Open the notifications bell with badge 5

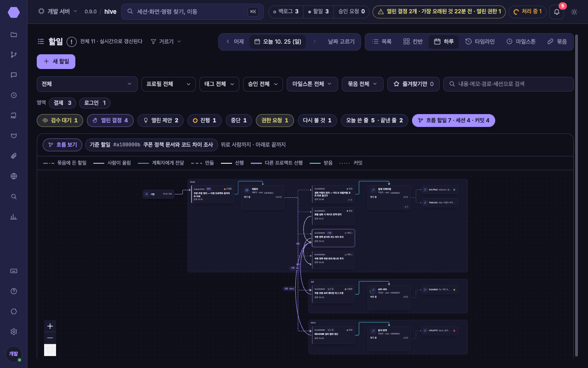557,12
